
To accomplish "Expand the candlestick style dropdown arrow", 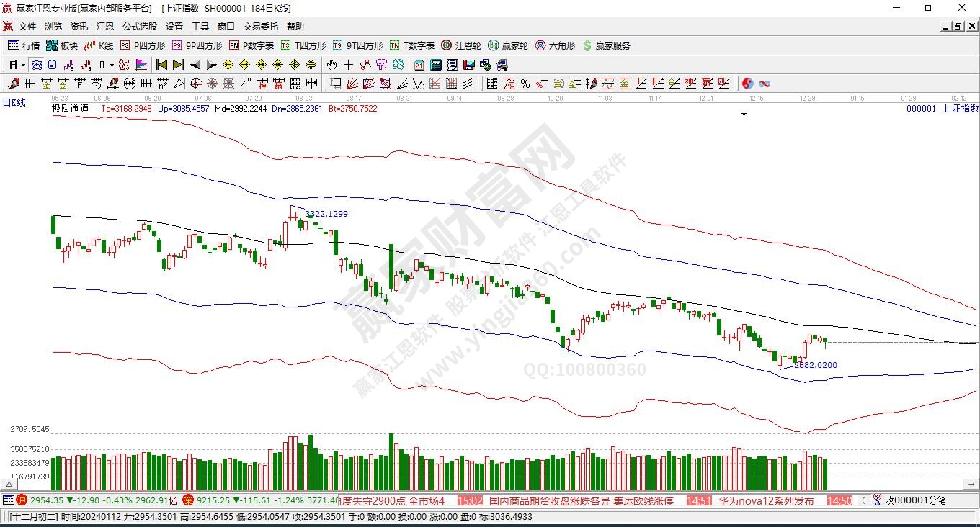I will [112, 65].
